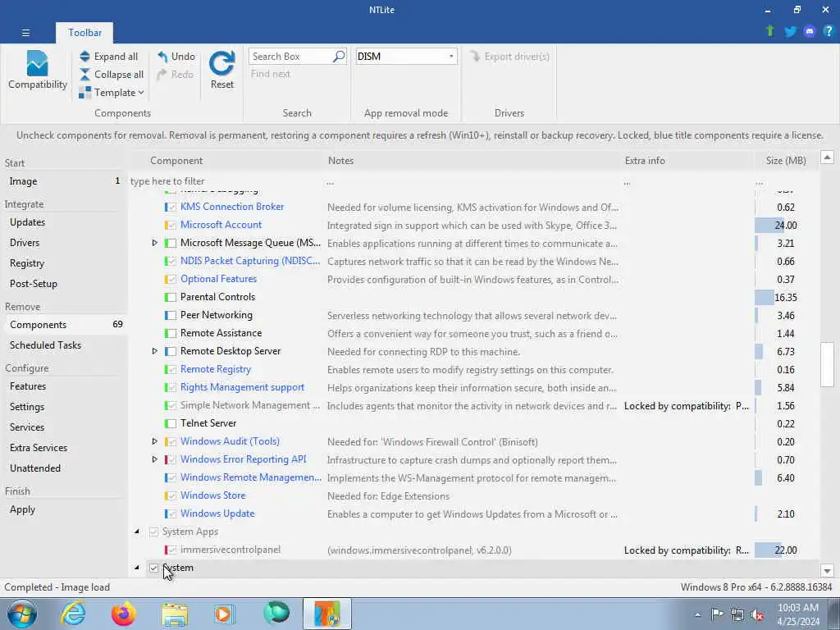The width and height of the screenshot is (840, 630).
Task: Toggle the Microsoft Message Queue checkbox
Action: pyautogui.click(x=171, y=243)
